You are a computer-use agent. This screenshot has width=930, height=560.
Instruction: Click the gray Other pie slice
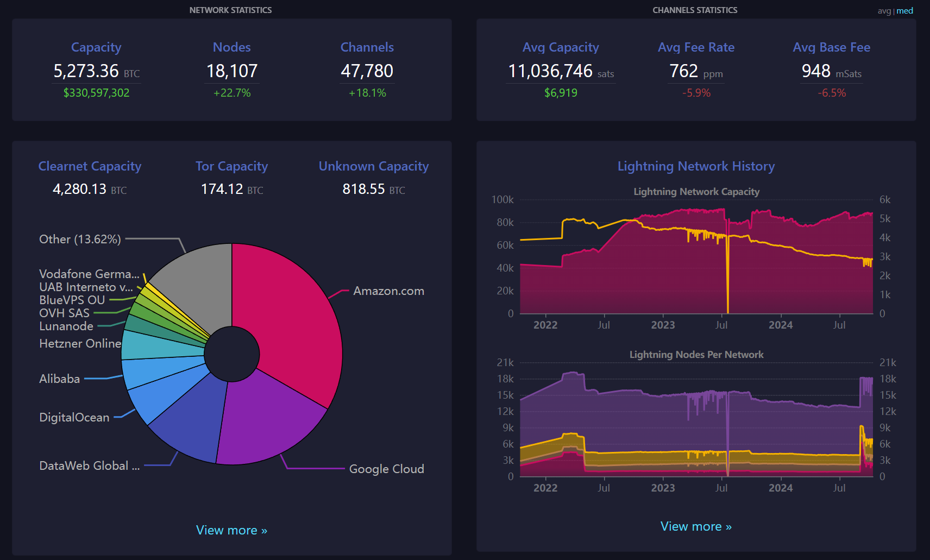point(201,282)
